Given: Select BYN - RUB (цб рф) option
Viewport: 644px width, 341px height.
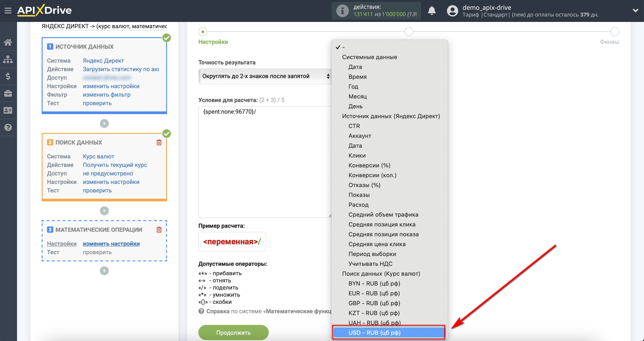Looking at the screenshot, I should pyautogui.click(x=389, y=283).
